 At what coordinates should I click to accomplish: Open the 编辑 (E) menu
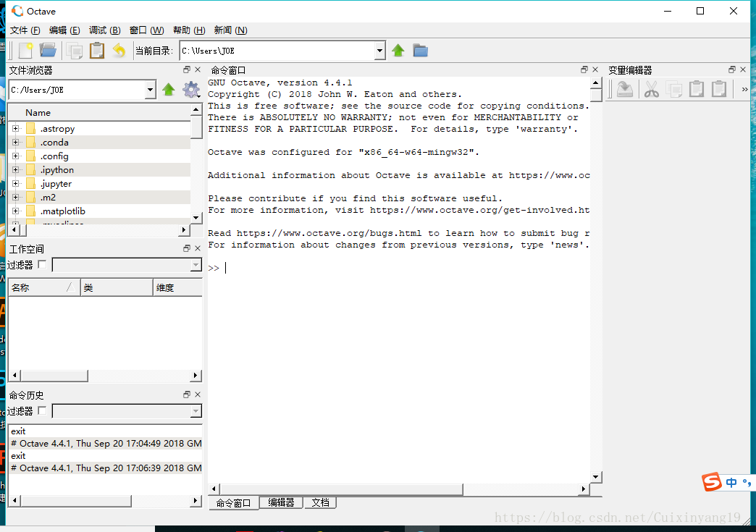tap(64, 30)
